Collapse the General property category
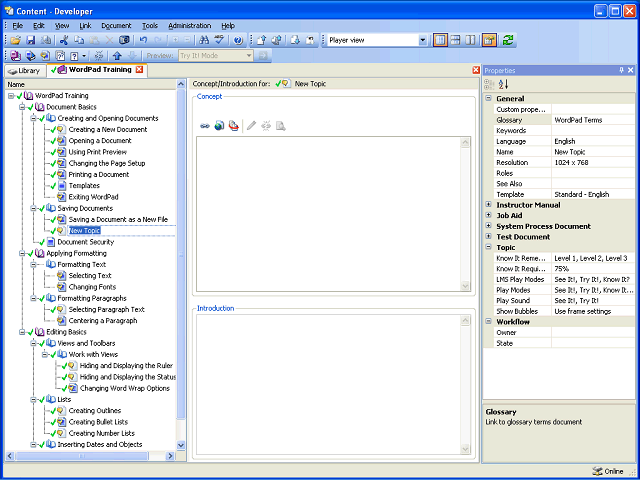Screen dimensions: 640x480 (488, 98)
